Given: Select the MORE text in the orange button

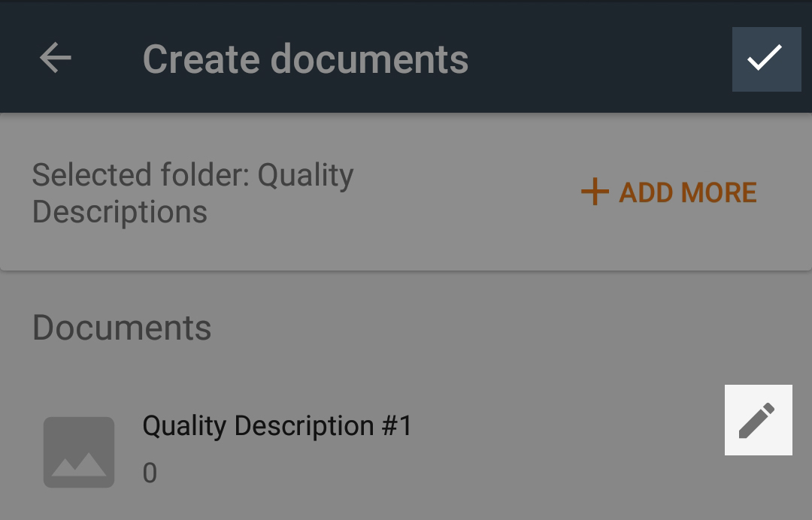Looking at the screenshot, I should point(719,192).
